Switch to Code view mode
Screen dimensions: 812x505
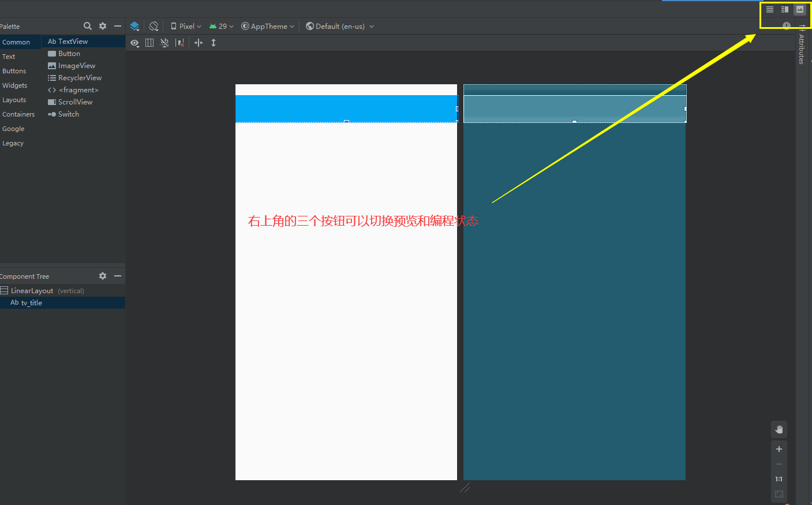click(770, 9)
